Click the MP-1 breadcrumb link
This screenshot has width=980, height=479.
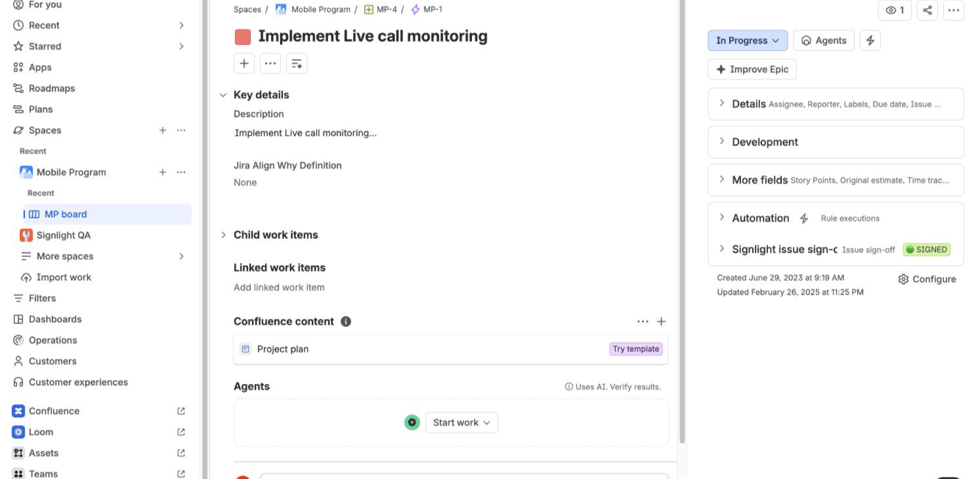[432, 10]
